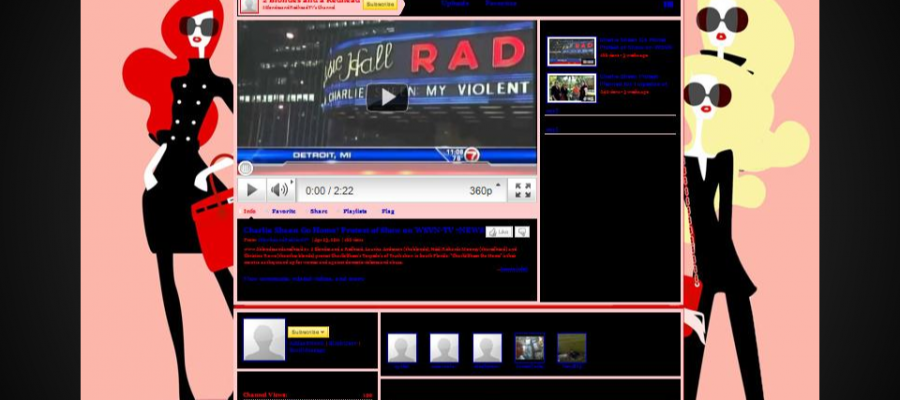The width and height of the screenshot is (900, 400).
Task: Open the first default-avatar friend thumbnail
Action: pos(402,348)
